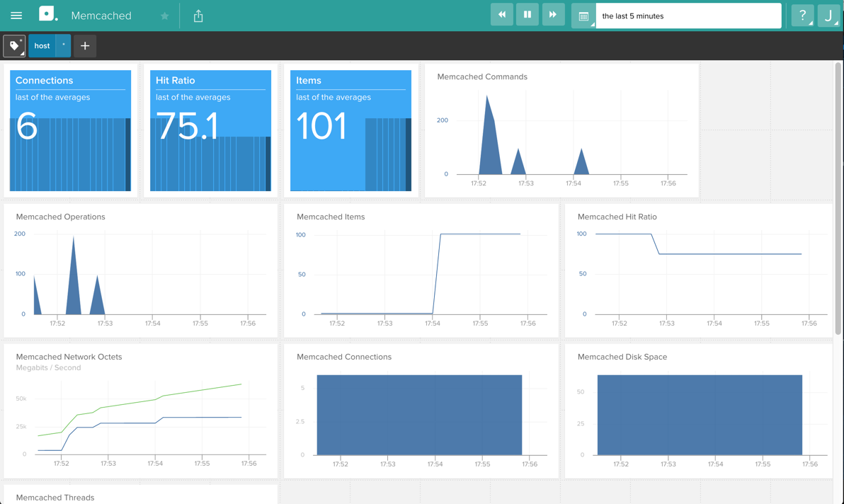This screenshot has width=844, height=504.
Task: Add a new filter with plus
Action: click(x=85, y=46)
